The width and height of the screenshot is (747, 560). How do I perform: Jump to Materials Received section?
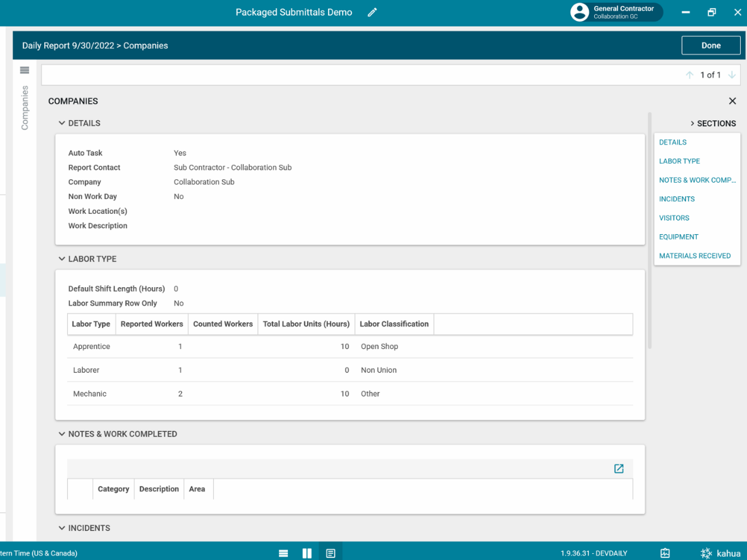click(x=695, y=256)
